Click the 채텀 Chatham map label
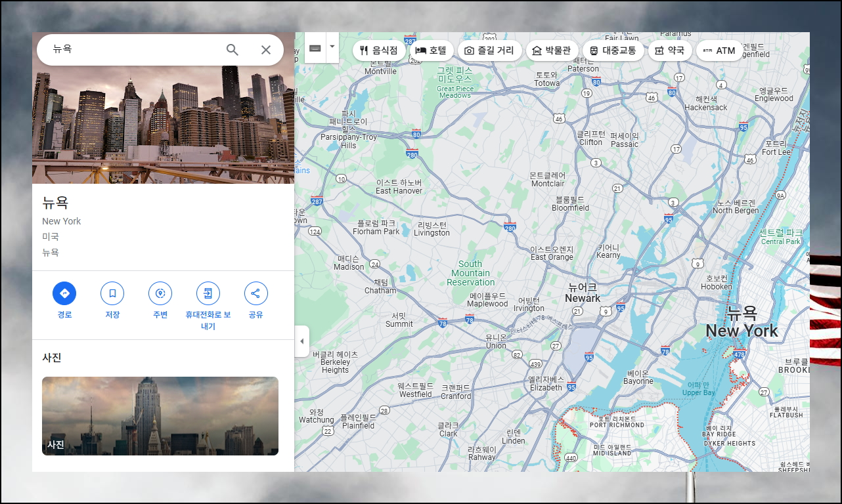Screen dimensions: 842x504 pos(381,286)
